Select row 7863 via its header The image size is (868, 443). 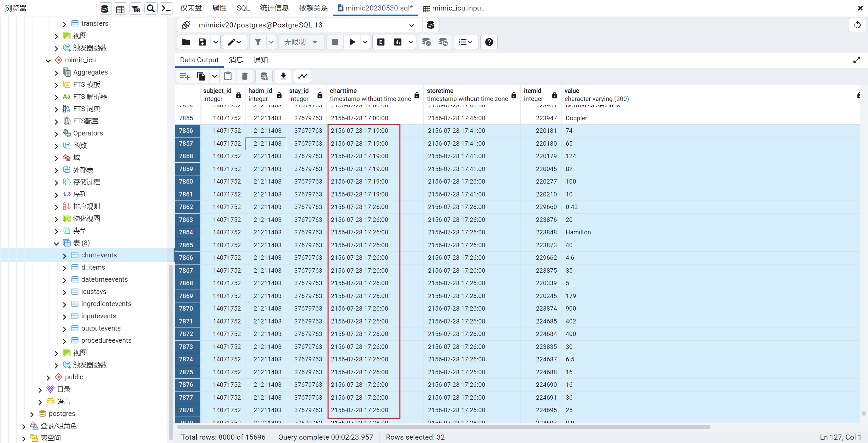(x=186, y=220)
